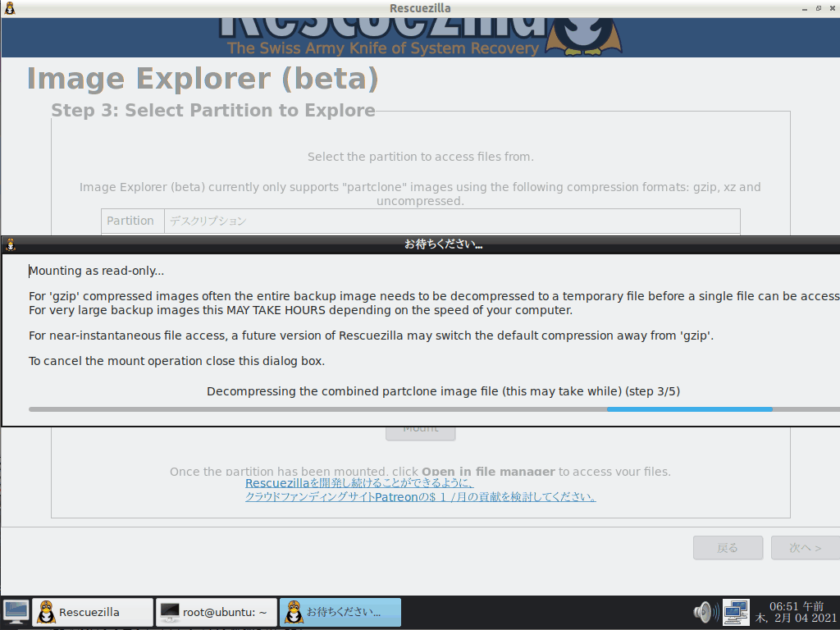Open the network connection tray icon
This screenshot has height=630, width=840.
(x=736, y=612)
